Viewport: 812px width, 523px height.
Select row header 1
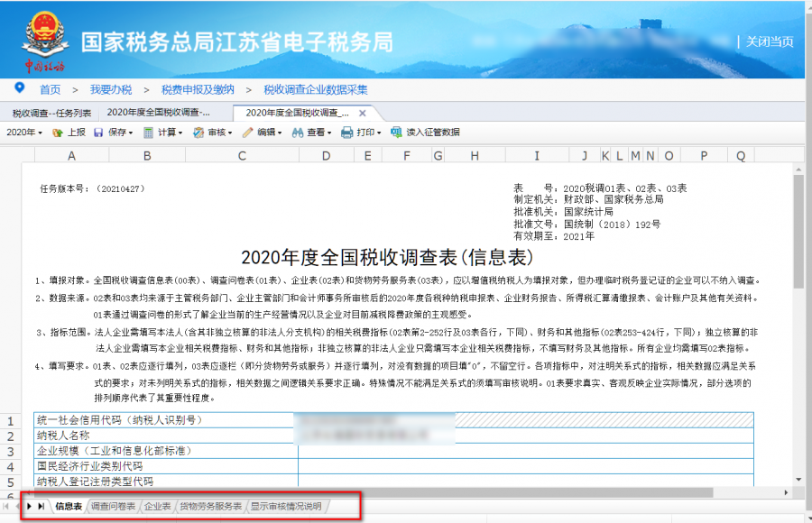pyautogui.click(x=10, y=421)
